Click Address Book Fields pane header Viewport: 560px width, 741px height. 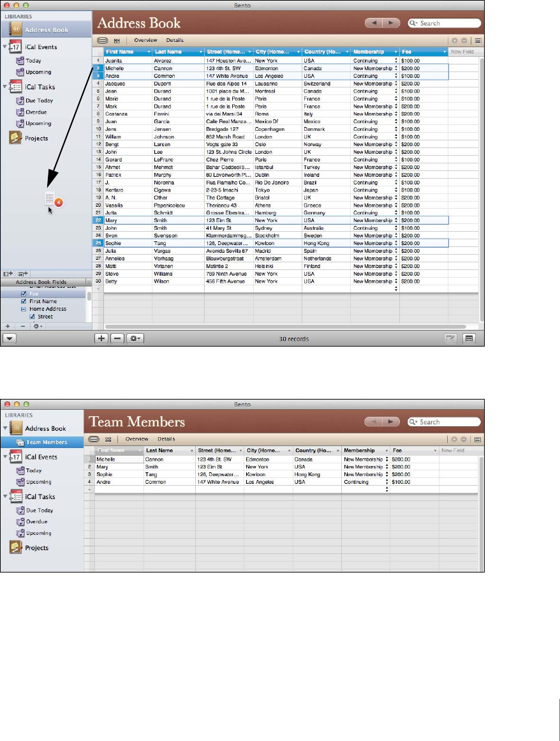click(46, 282)
